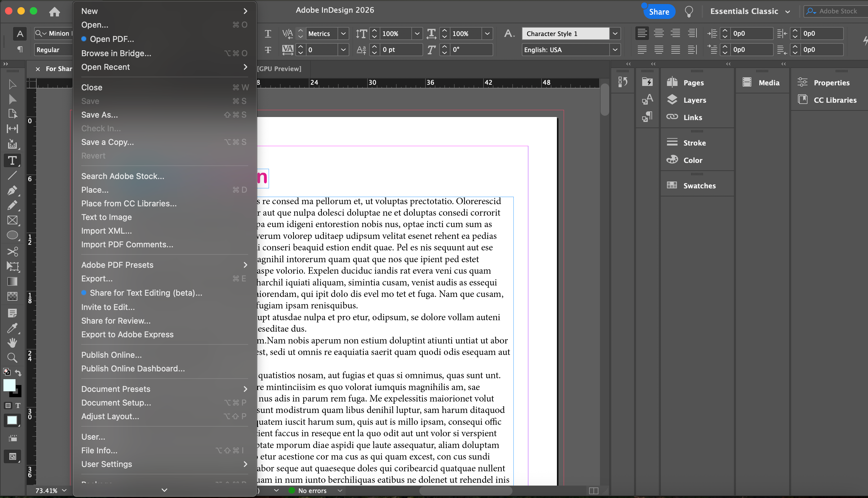Select the Zoom tool magnifier
The image size is (868, 498).
pyautogui.click(x=12, y=358)
